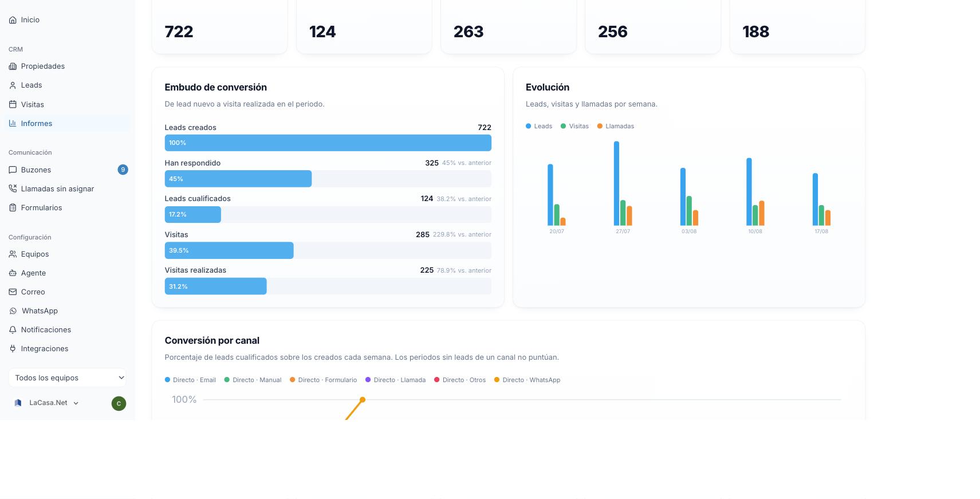The width and height of the screenshot is (980, 499).
Task: Expand the Todos los equipos dropdown
Action: click(x=68, y=378)
